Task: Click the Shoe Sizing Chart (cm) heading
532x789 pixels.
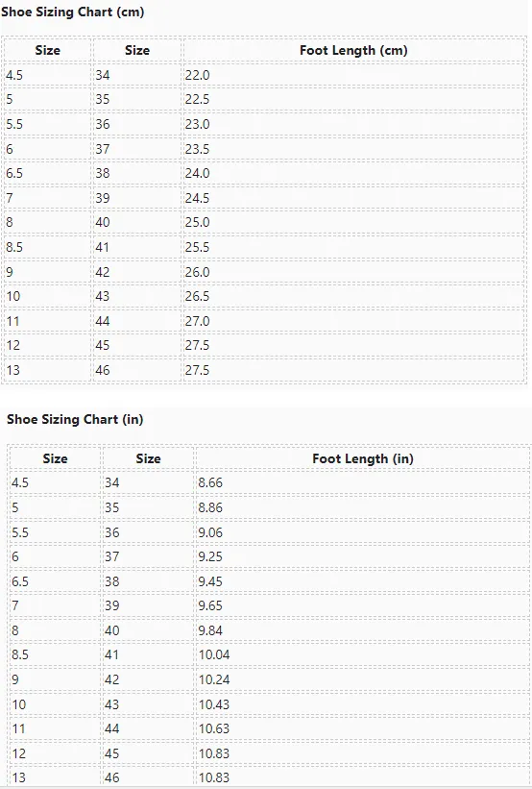Action: click(73, 12)
